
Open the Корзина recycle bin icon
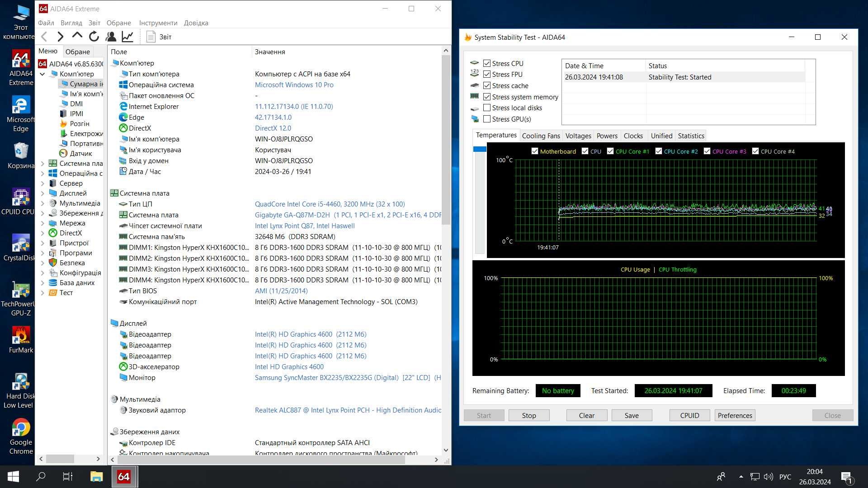click(21, 155)
